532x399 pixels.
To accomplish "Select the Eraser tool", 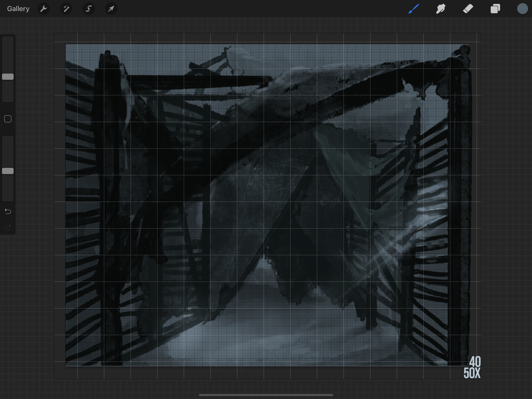I will coord(468,9).
